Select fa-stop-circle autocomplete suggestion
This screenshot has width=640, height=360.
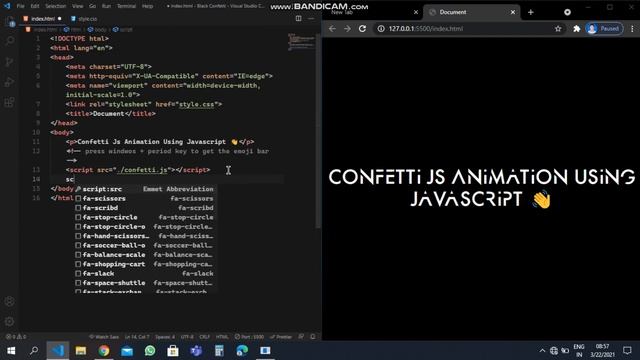coord(145,217)
